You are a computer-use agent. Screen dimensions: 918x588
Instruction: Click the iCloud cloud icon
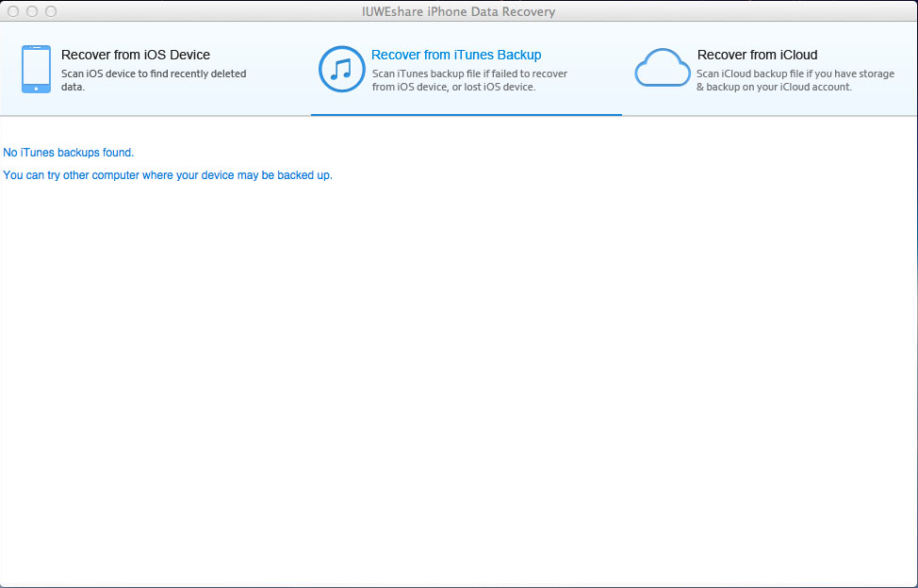[x=663, y=68]
